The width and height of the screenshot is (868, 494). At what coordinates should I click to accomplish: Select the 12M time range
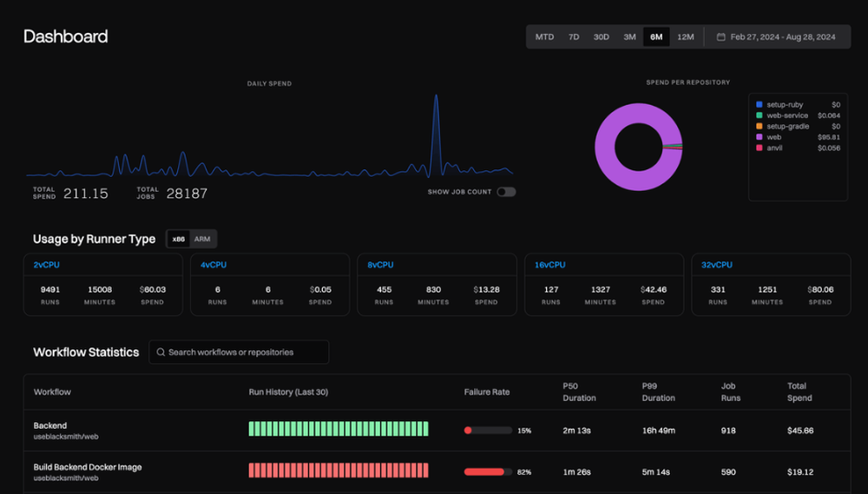coord(686,37)
